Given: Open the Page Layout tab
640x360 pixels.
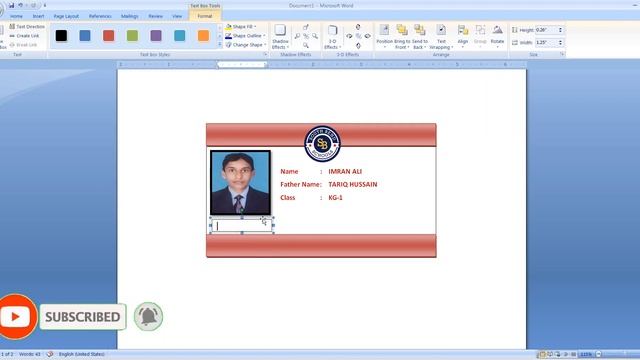Looking at the screenshot, I should click(x=66, y=16).
